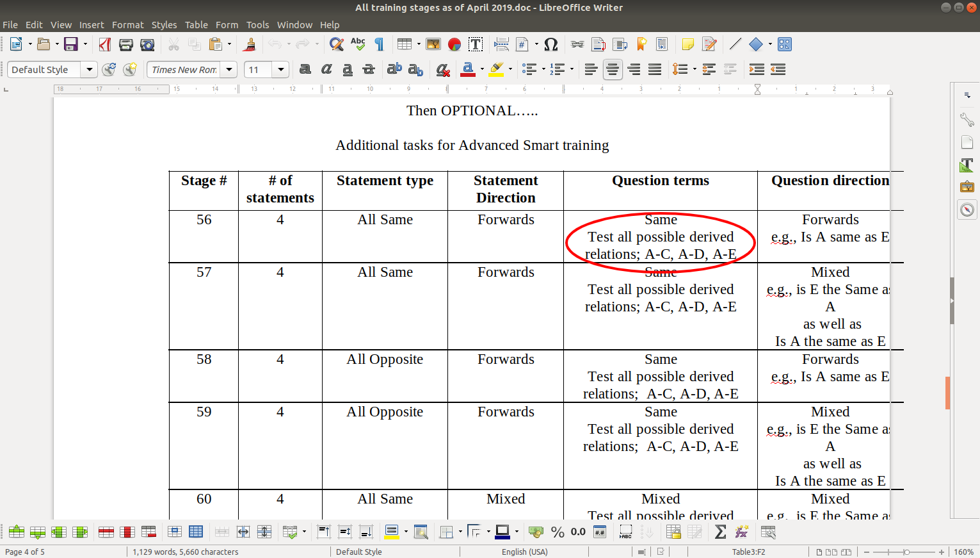Click the Insert Image icon
This screenshot has width=980, height=558.
(433, 44)
